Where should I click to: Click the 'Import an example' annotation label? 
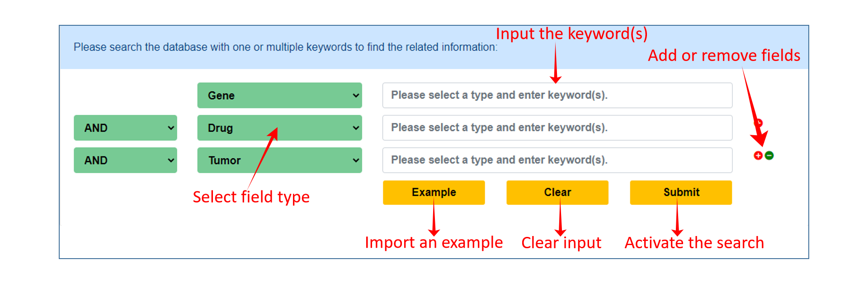[434, 243]
